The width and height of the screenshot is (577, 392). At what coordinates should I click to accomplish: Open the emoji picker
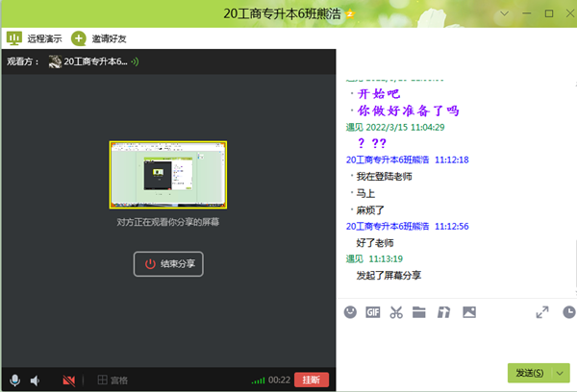[x=350, y=312]
